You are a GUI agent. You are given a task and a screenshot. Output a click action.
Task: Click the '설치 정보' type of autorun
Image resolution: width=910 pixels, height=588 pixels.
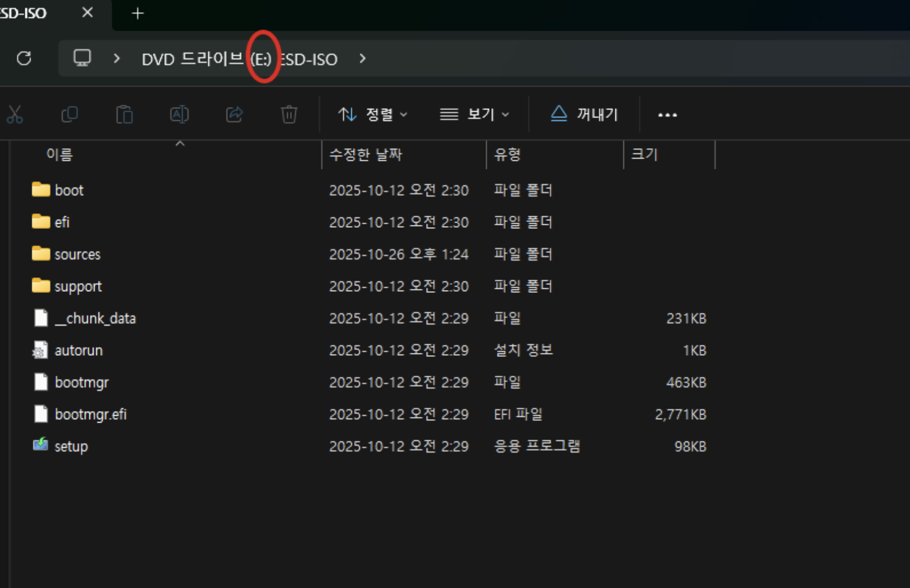(x=523, y=350)
